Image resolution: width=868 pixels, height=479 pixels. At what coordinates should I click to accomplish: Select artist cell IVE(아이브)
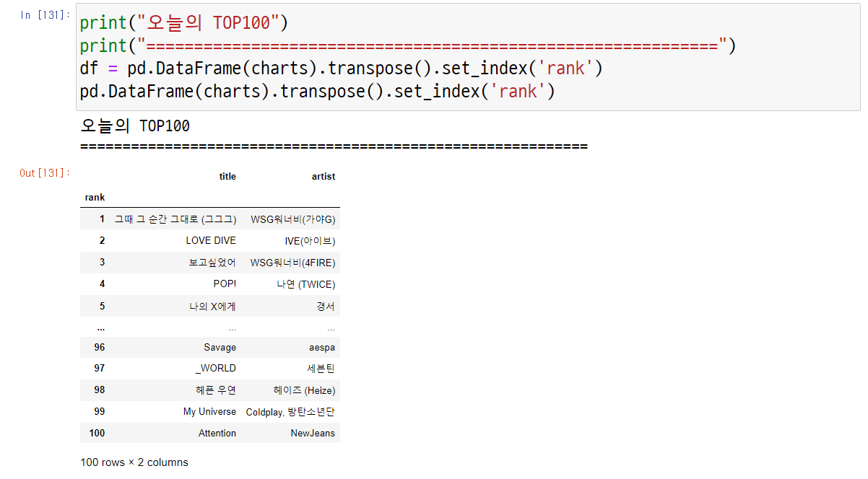tap(311, 240)
